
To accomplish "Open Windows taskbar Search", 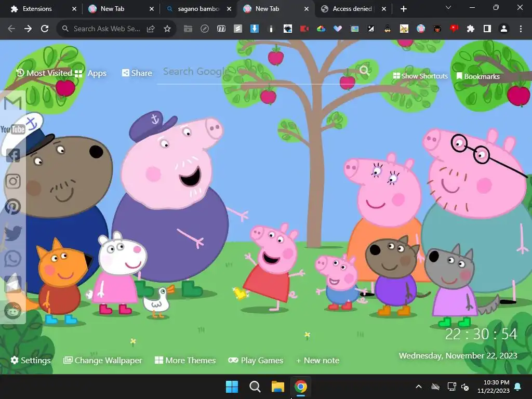I will point(255,387).
